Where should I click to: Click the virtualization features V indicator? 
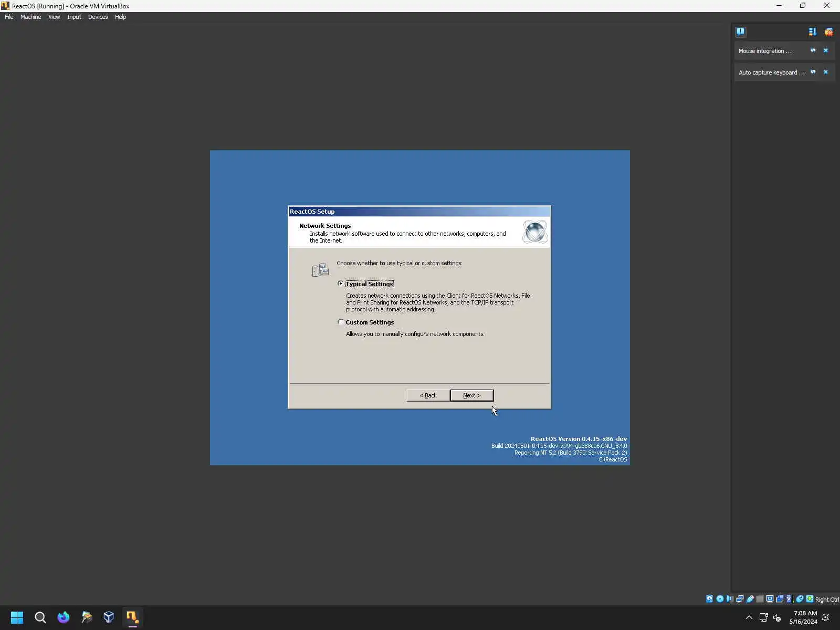(789, 599)
